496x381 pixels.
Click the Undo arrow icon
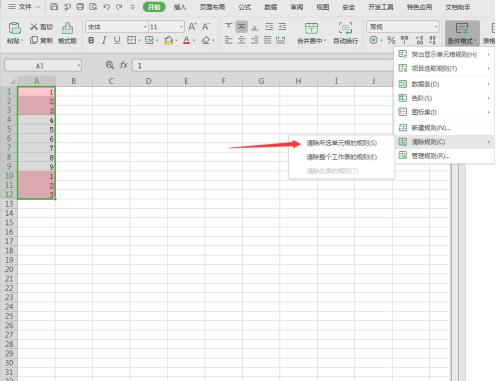107,7
